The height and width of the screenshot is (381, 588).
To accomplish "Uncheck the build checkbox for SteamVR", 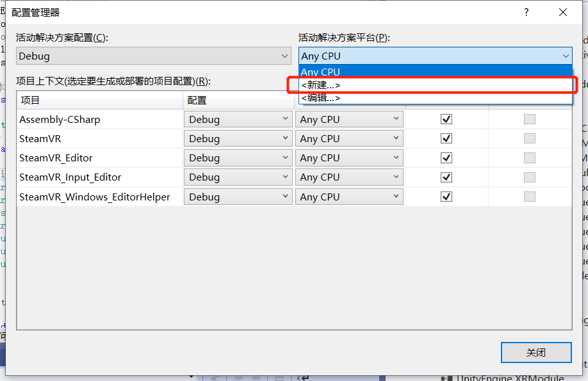I will [446, 138].
